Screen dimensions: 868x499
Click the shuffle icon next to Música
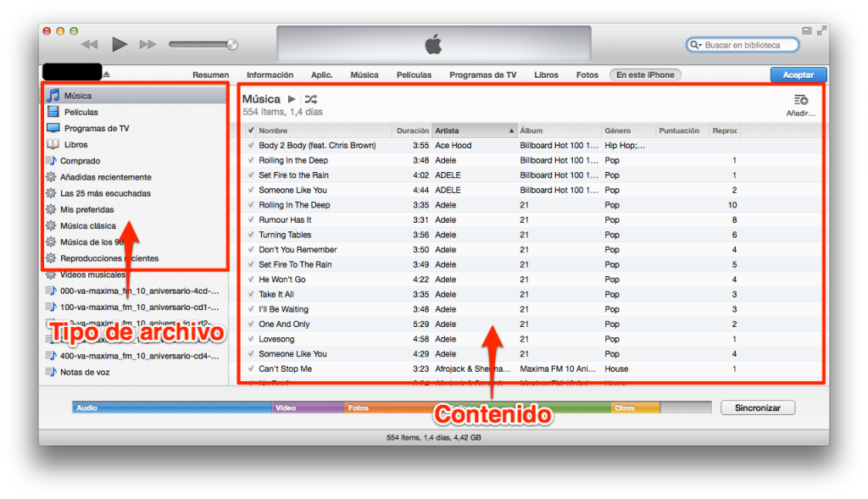(311, 99)
